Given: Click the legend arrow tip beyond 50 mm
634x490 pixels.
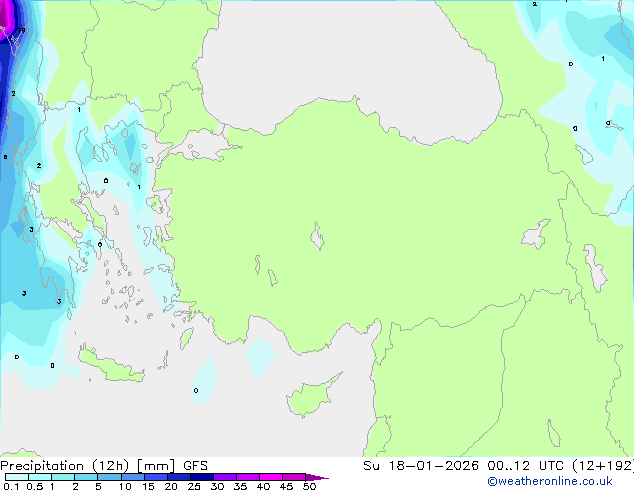Looking at the screenshot, I should pyautogui.click(x=317, y=477).
